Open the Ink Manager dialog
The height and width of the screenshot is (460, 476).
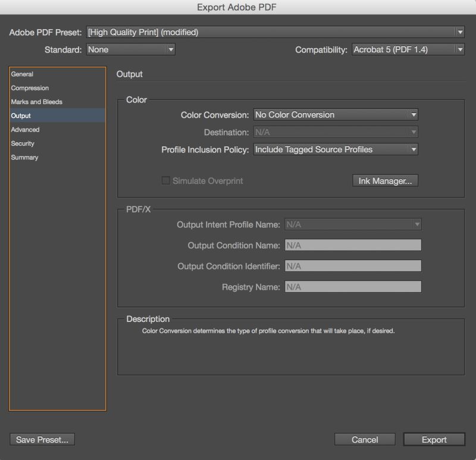(384, 180)
